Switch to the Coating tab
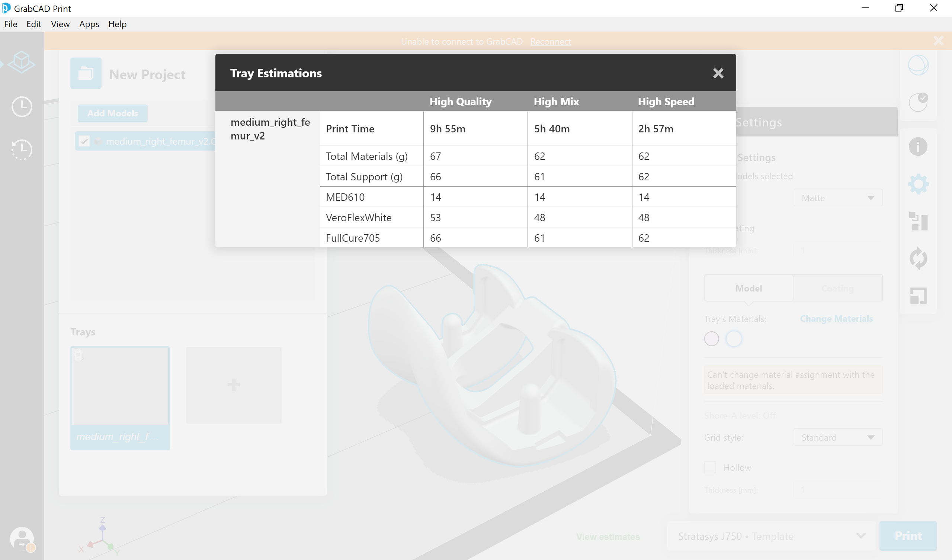 pyautogui.click(x=837, y=288)
